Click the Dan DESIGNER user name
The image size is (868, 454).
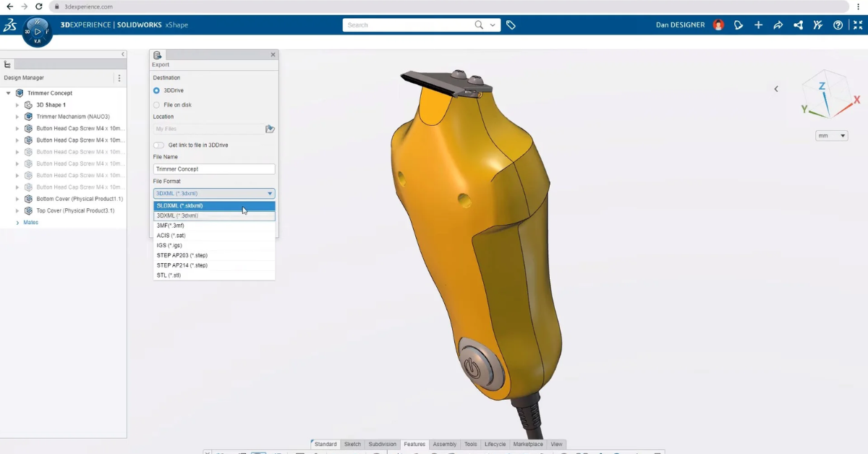click(680, 25)
